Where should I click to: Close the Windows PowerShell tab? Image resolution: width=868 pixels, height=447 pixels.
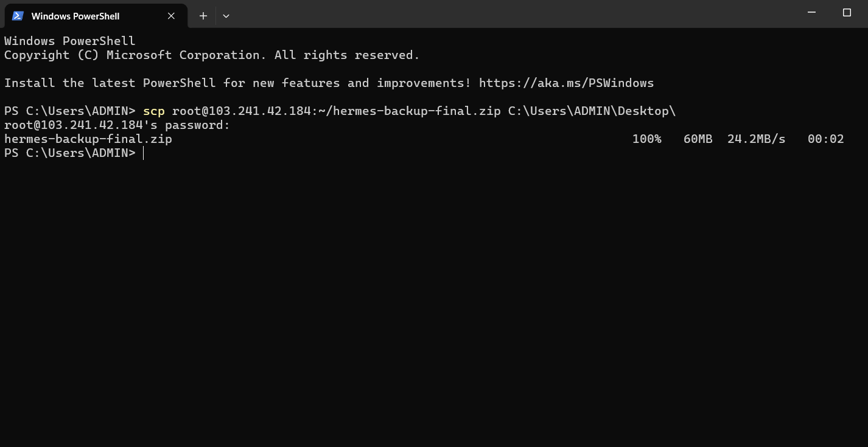tap(171, 16)
